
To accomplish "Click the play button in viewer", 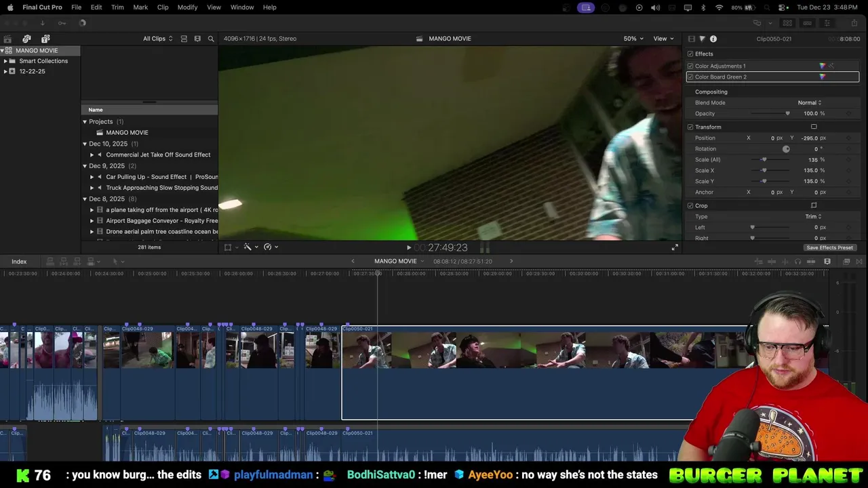I will click(x=408, y=247).
